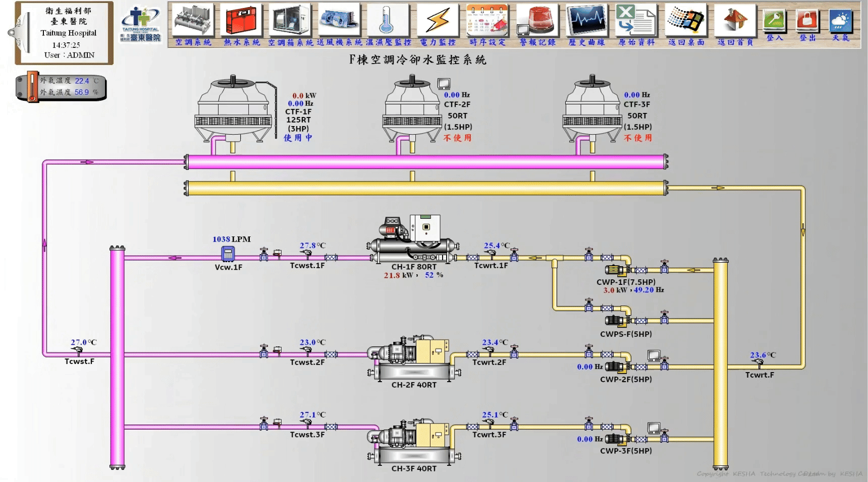Go to 返回首頁 home page icon
The height and width of the screenshot is (482, 868).
(x=735, y=21)
